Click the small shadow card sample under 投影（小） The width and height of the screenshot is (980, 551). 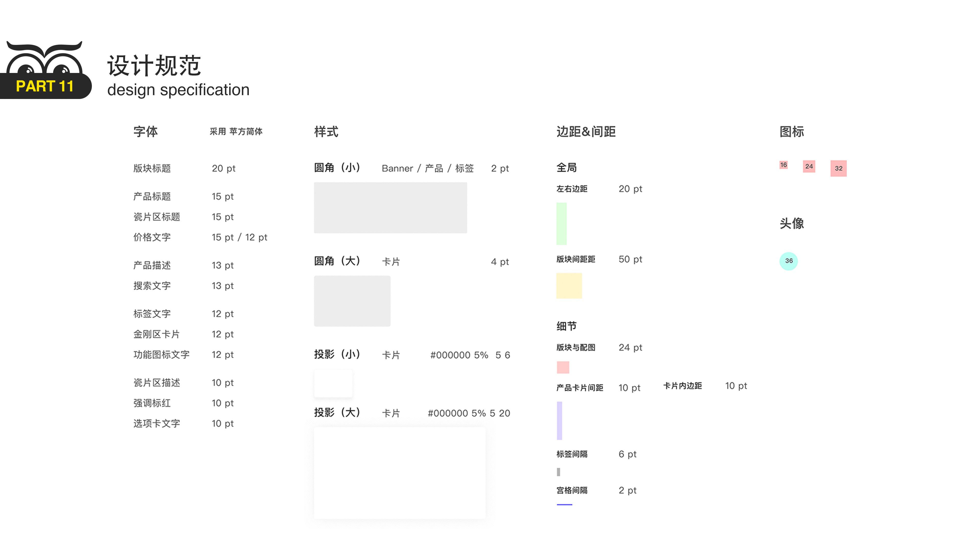[x=333, y=383]
